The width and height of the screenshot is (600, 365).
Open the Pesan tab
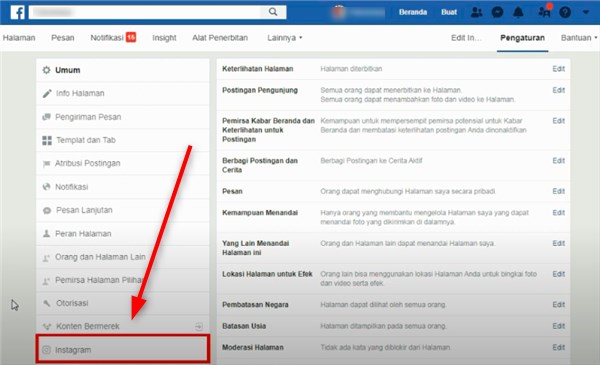63,37
